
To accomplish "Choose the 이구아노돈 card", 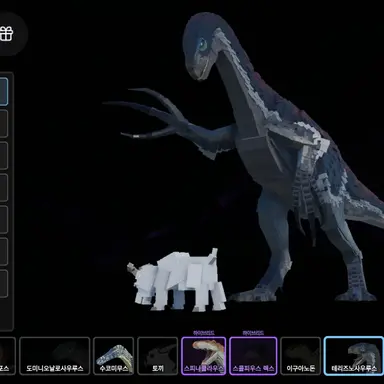I will tap(301, 356).
